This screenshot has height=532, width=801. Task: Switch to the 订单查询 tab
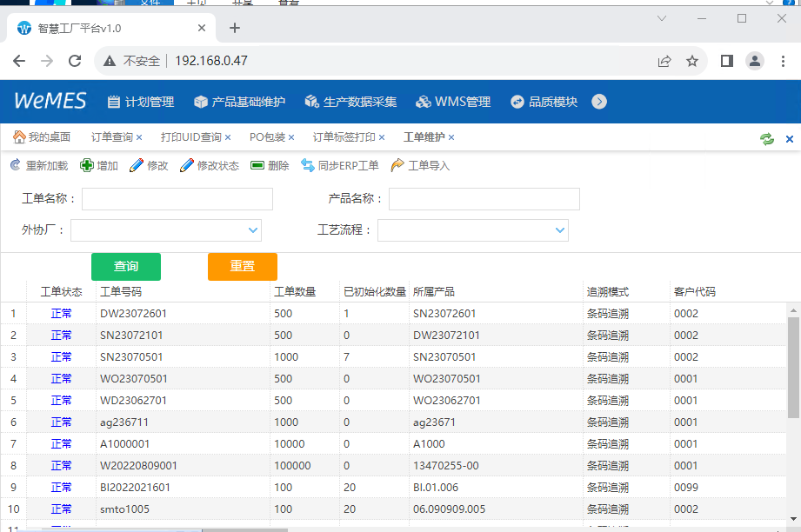[x=111, y=137]
